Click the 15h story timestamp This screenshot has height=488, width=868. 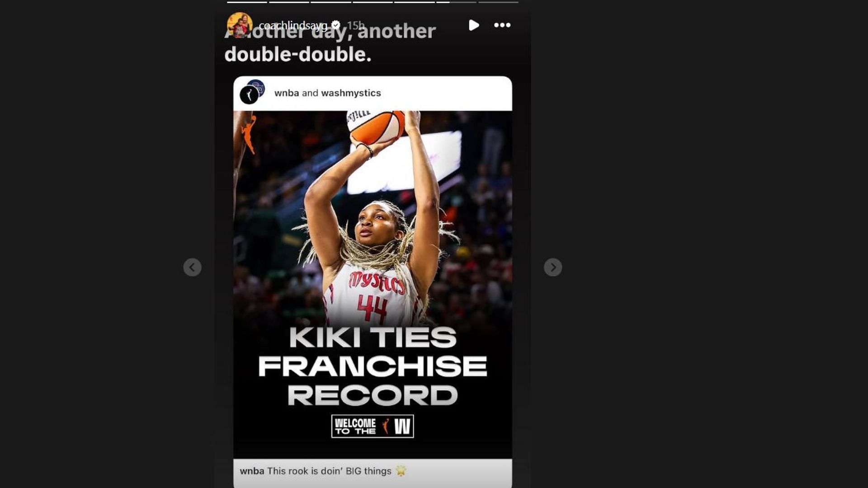(355, 25)
